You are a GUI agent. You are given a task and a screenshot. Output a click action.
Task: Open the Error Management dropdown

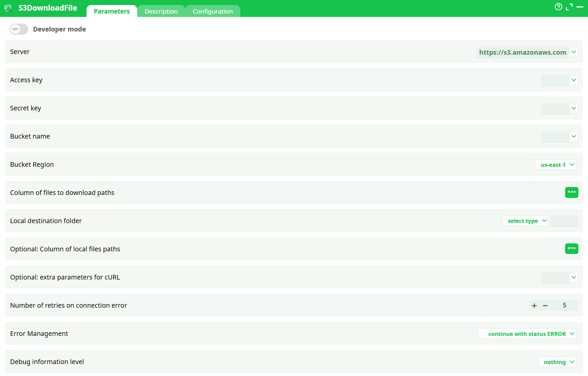point(527,334)
